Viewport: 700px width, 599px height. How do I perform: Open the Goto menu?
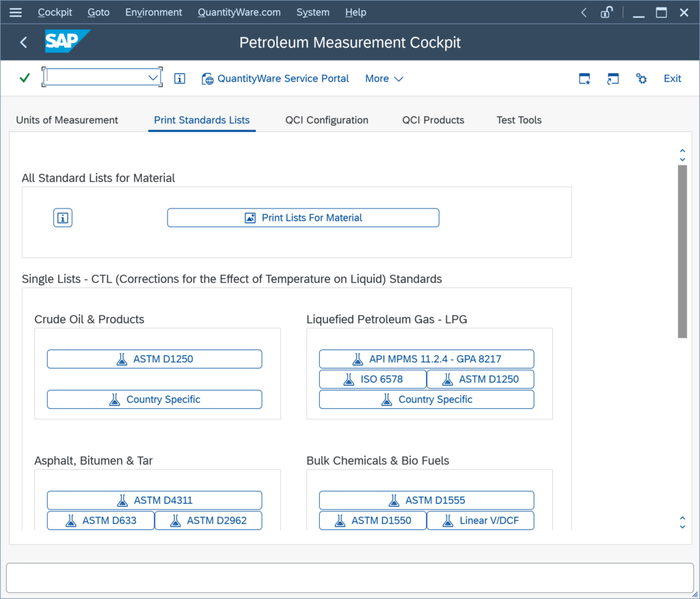click(x=98, y=12)
